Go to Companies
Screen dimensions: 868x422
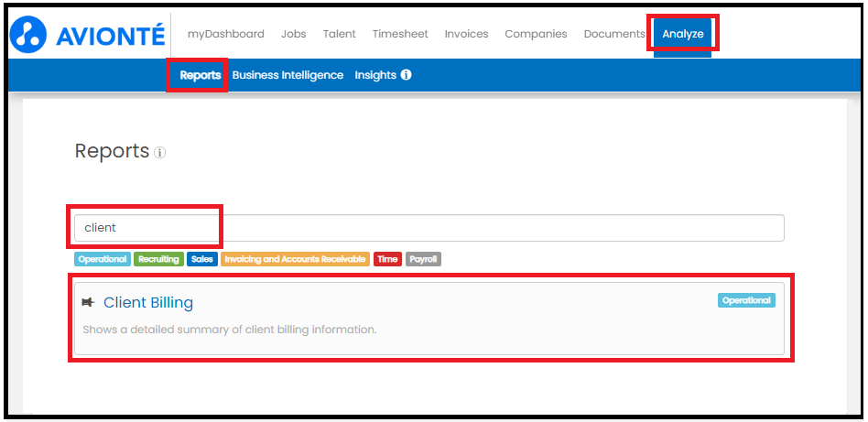click(x=536, y=34)
